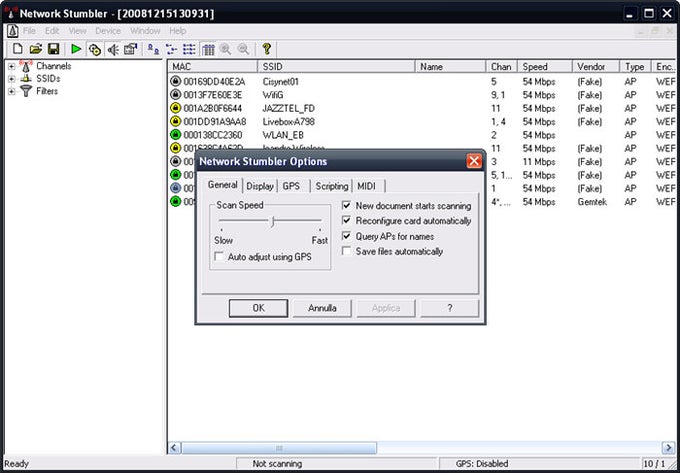Click the zoom out magnifier icon

(x=243, y=49)
